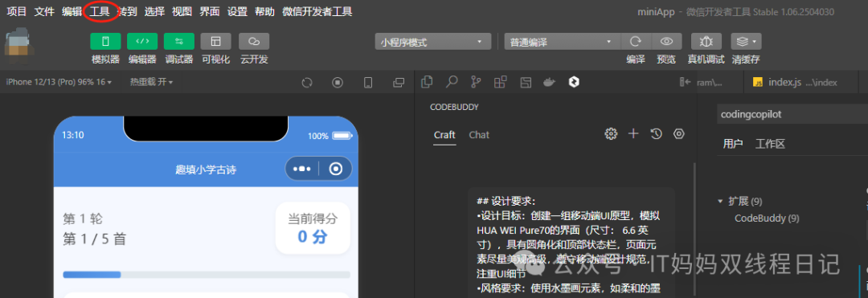The image size is (868, 298).
Task: Switch to the 工作区 settings tab
Action: pos(770,145)
